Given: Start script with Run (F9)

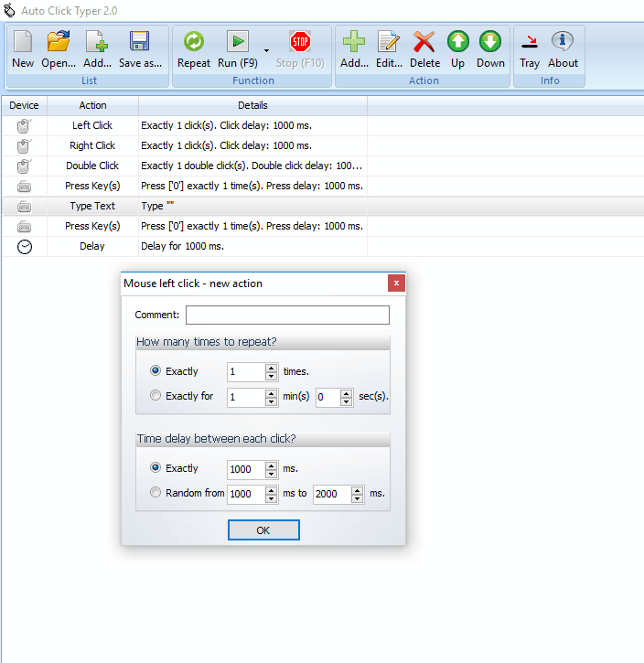Looking at the screenshot, I should (238, 49).
